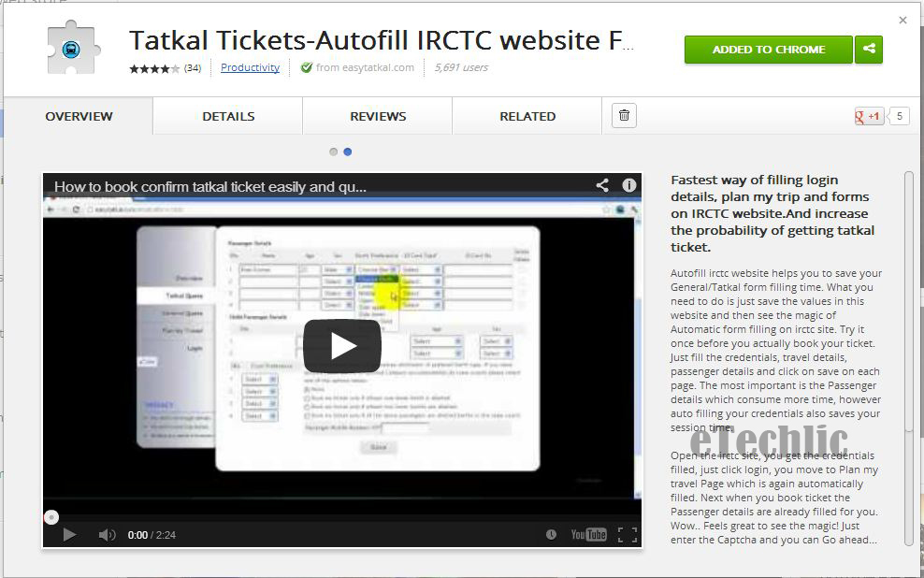Mute the video volume
This screenshot has width=924, height=578.
(x=107, y=535)
